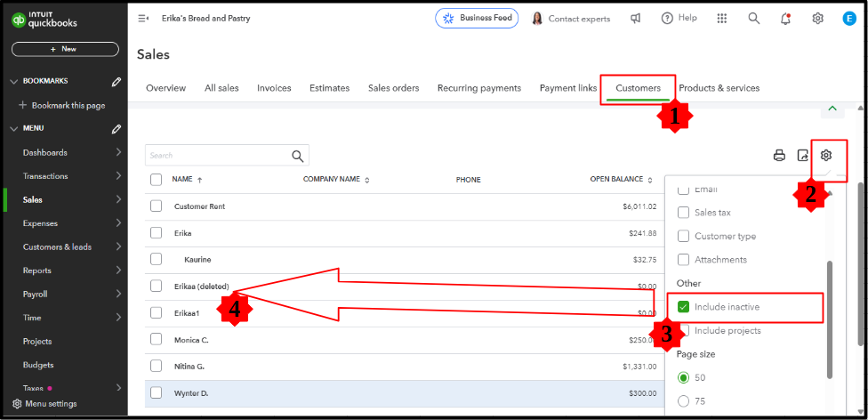
Task: Check the Erikaa (deleted) row checkbox
Action: click(157, 286)
